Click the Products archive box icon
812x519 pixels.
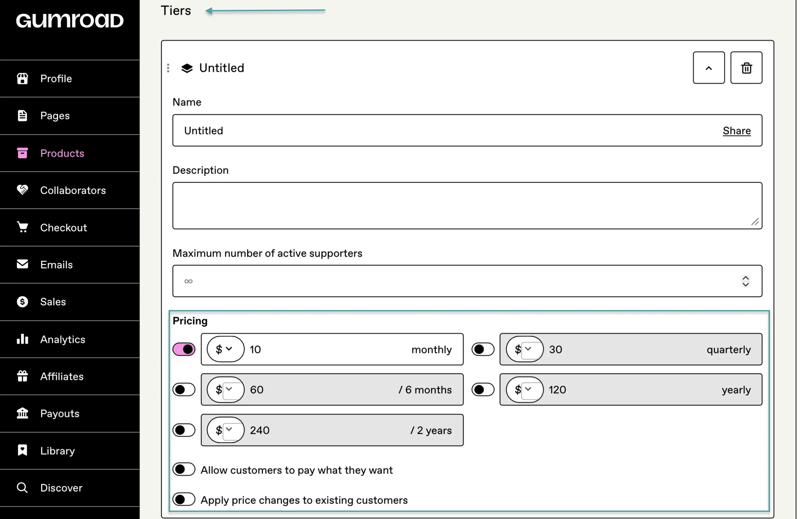pyautogui.click(x=22, y=153)
